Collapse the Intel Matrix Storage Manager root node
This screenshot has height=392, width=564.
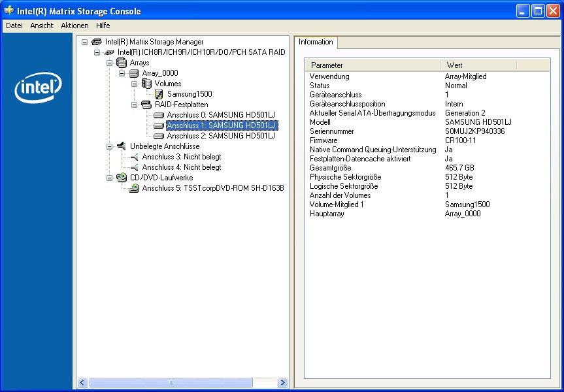point(84,42)
